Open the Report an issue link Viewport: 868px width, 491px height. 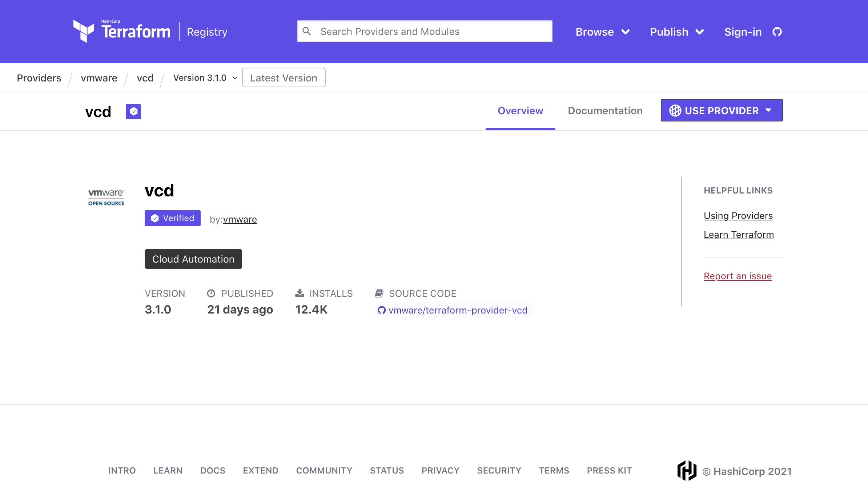(738, 276)
